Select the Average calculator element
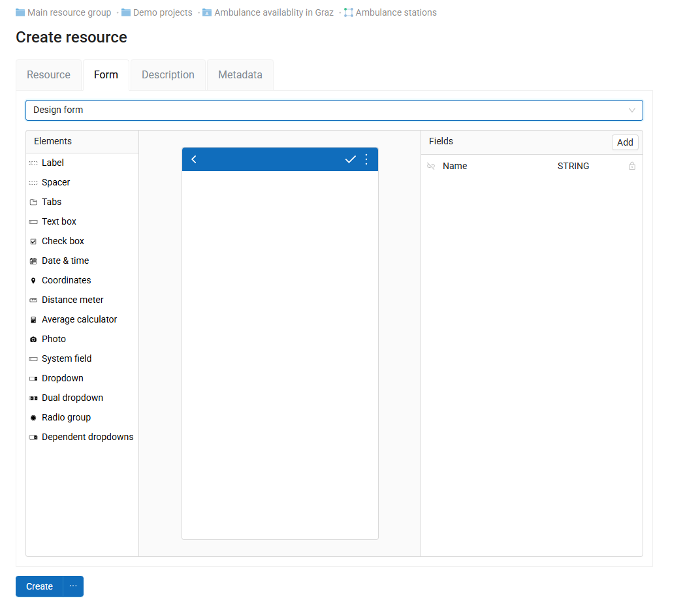700x602 pixels. [79, 319]
